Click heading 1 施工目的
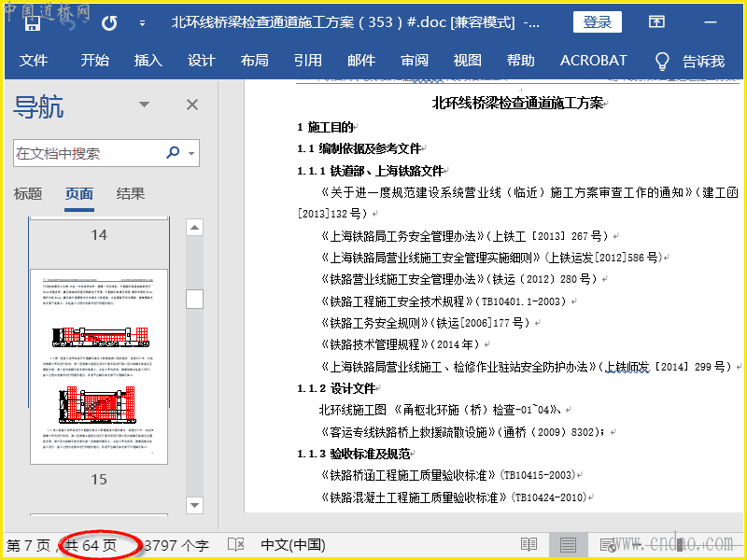 pyautogui.click(x=326, y=127)
